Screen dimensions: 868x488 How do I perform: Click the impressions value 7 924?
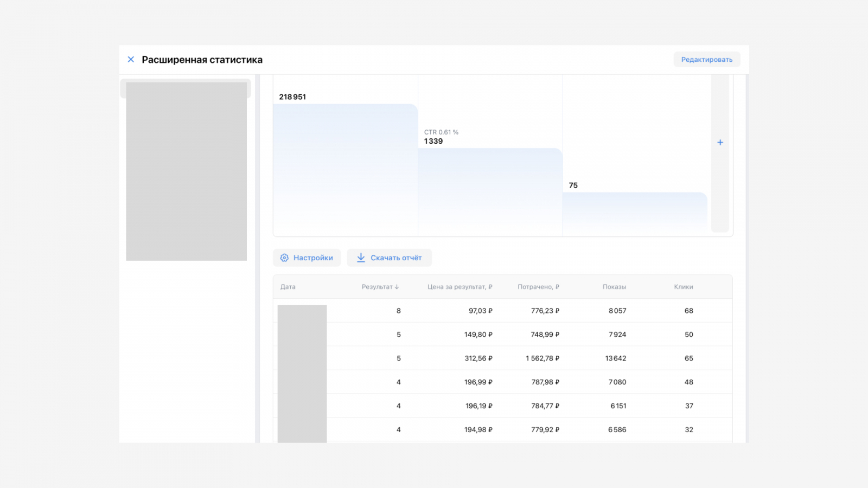(x=617, y=335)
